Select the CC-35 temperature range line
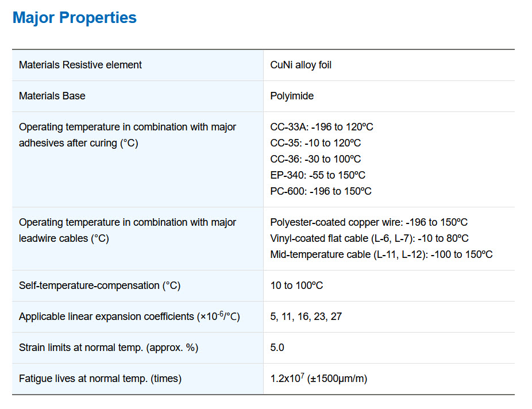This screenshot has height=409, width=532. click(315, 143)
